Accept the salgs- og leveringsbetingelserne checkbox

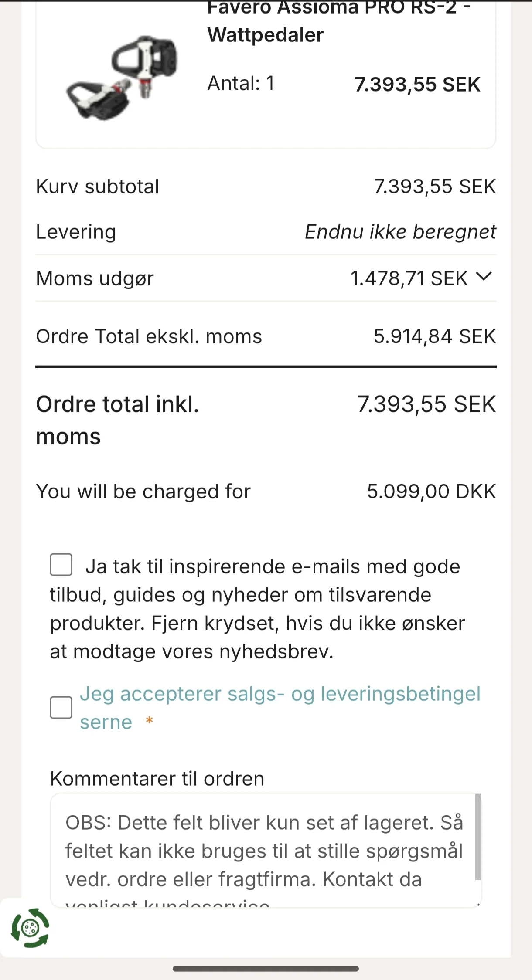61,707
